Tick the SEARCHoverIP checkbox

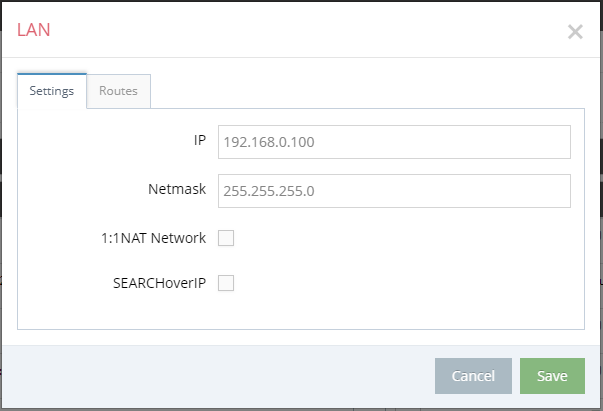click(x=226, y=283)
